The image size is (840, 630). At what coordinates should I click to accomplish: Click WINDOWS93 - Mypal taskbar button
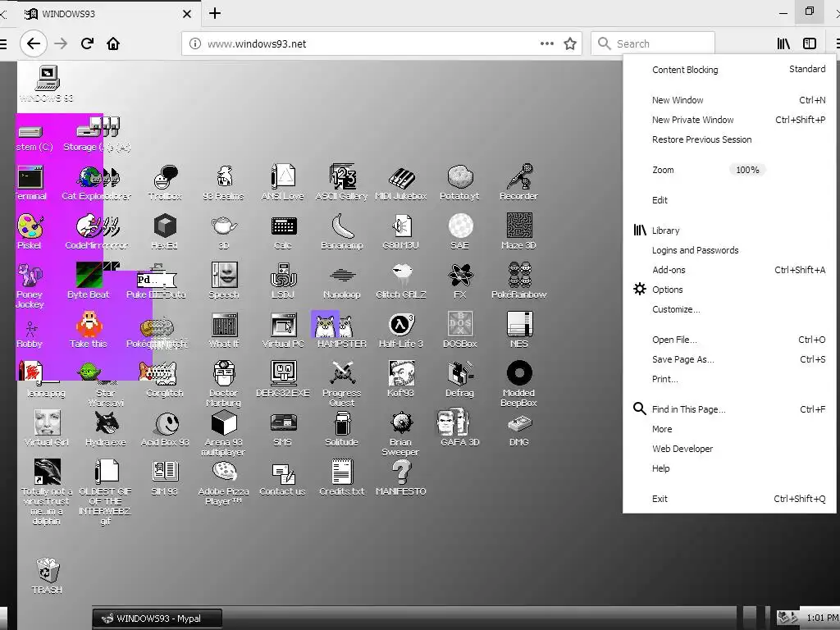click(157, 619)
